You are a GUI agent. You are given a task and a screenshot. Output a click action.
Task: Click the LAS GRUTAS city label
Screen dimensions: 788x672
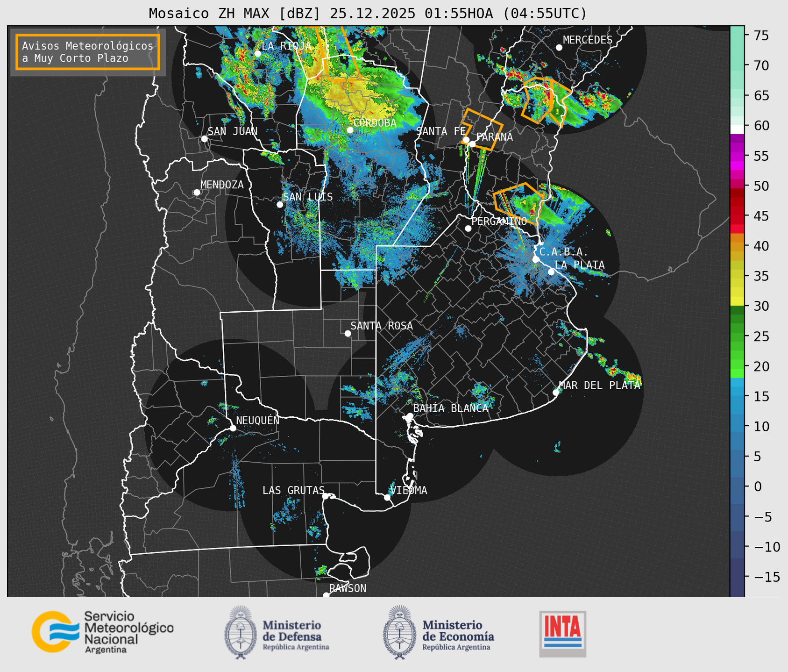point(293,490)
